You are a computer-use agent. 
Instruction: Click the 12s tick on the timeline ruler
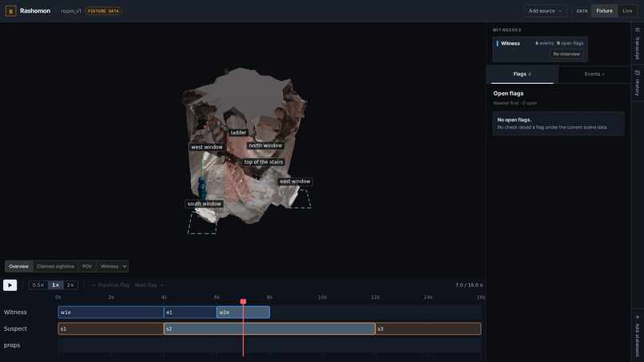click(x=375, y=297)
